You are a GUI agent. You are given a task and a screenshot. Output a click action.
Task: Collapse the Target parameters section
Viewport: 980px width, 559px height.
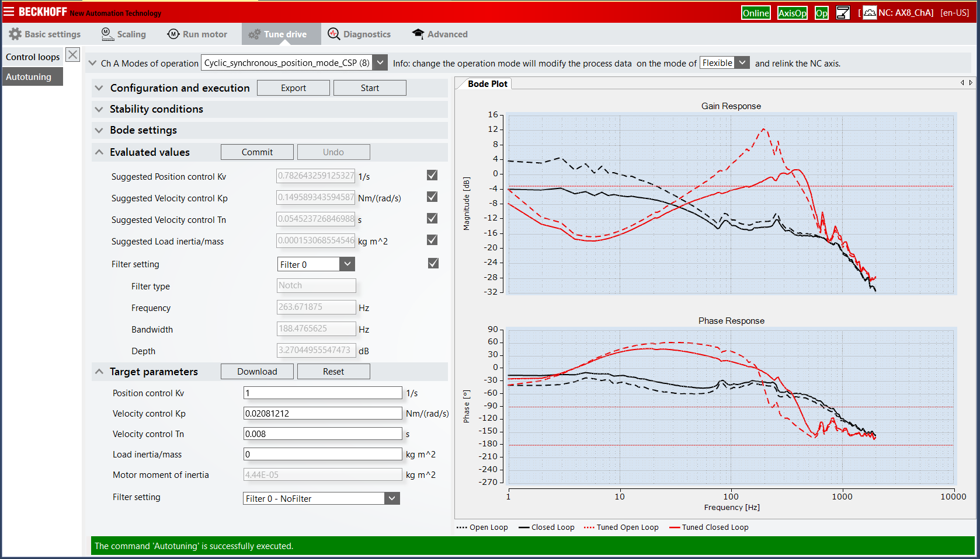[99, 372]
